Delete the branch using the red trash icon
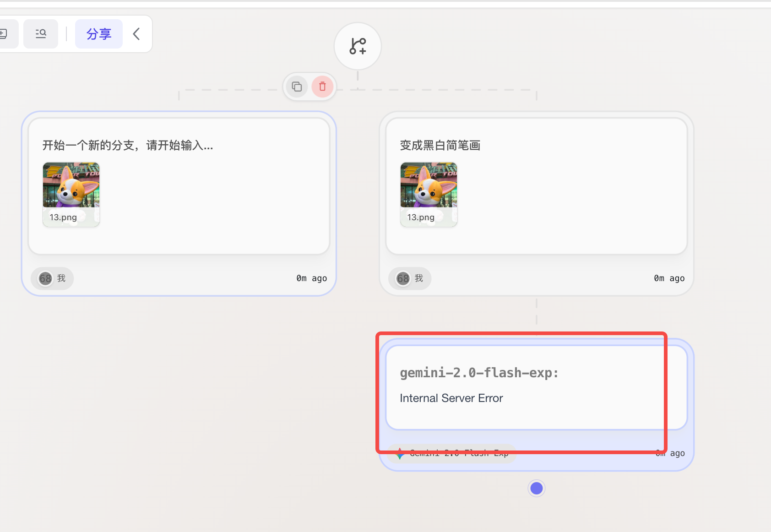This screenshot has width=771, height=532. (322, 87)
